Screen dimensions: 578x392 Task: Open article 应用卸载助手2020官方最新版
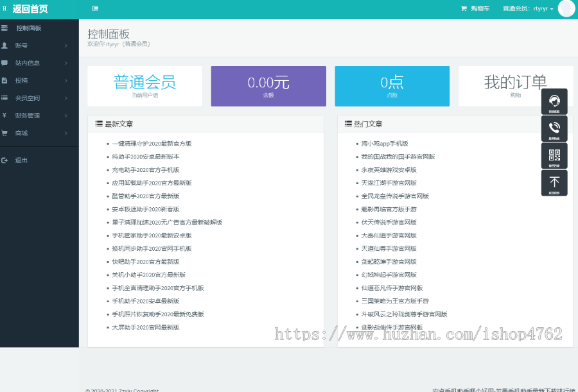[152, 183]
